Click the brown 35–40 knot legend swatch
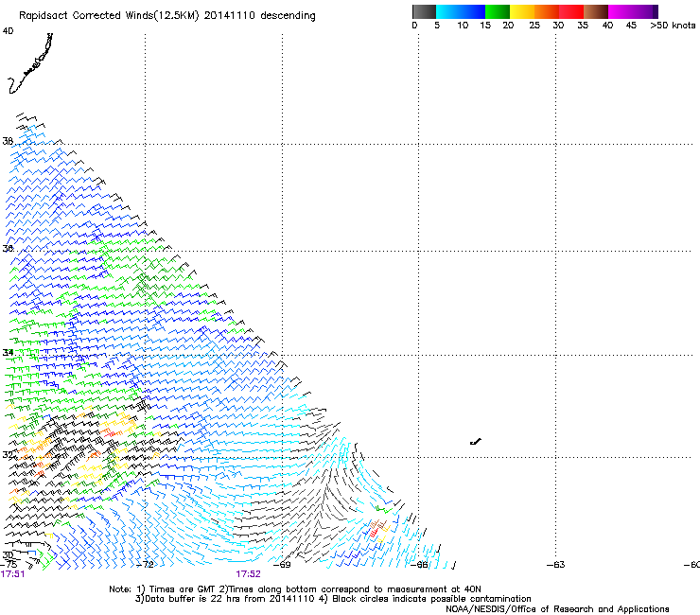 pyautogui.click(x=596, y=11)
